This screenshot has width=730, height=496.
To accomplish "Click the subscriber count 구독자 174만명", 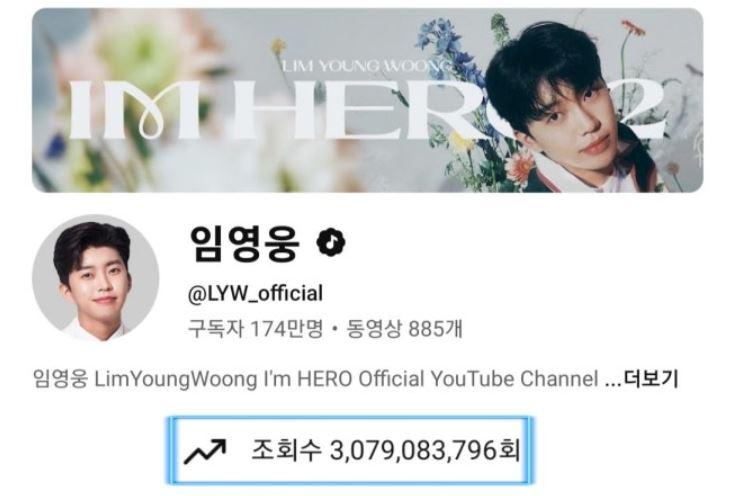I will (x=255, y=329).
